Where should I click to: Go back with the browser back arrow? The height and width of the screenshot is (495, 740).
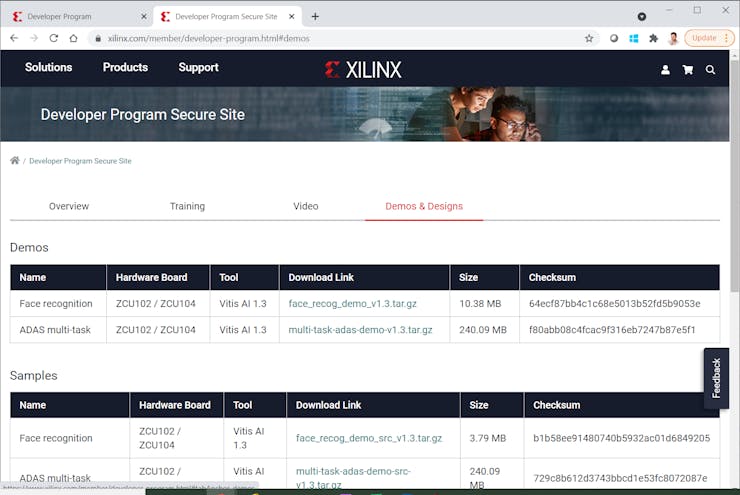pos(14,38)
